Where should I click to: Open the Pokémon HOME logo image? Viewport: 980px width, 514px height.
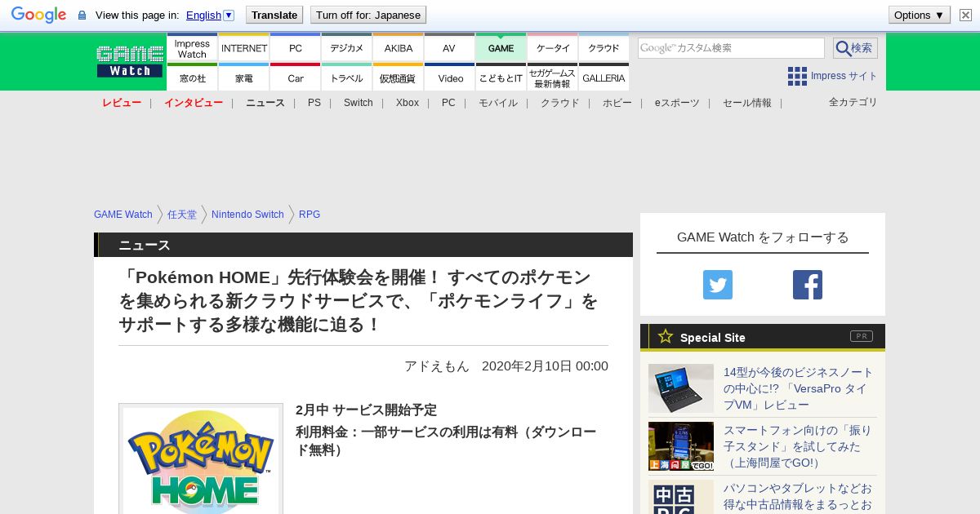(x=201, y=459)
